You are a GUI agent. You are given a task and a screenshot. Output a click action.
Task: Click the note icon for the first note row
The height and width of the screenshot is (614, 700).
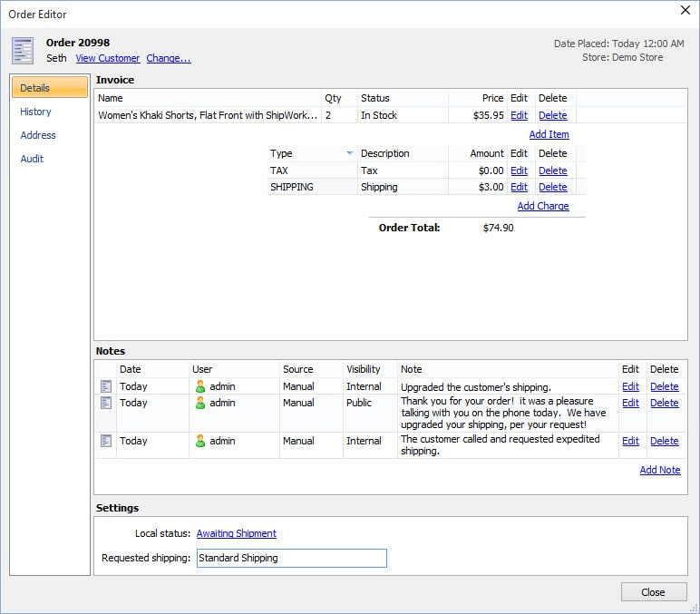[106, 386]
